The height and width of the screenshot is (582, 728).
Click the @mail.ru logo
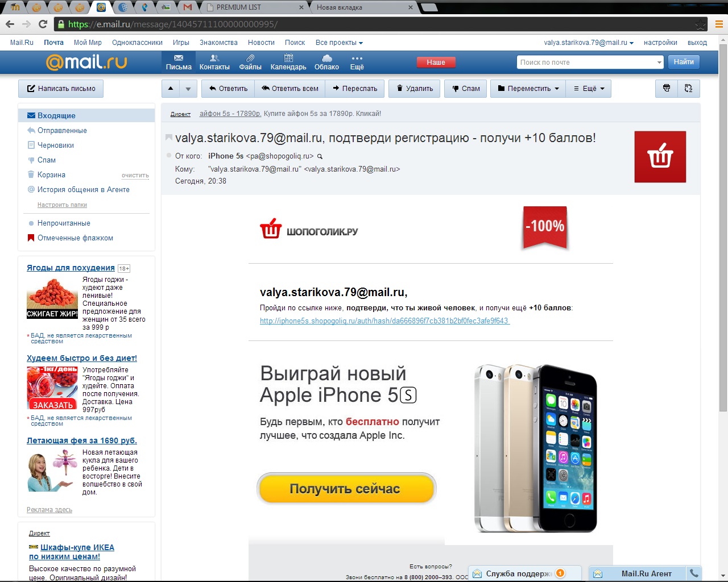coord(86,62)
